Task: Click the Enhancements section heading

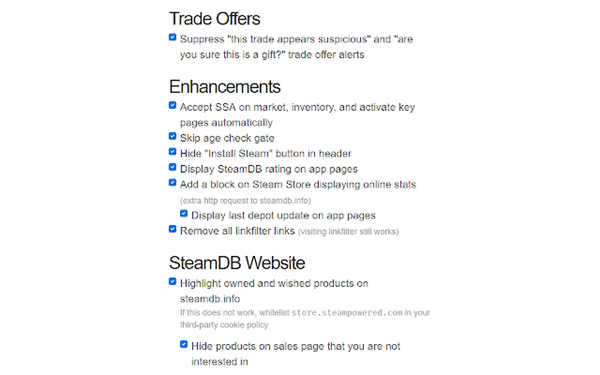Action: (225, 87)
